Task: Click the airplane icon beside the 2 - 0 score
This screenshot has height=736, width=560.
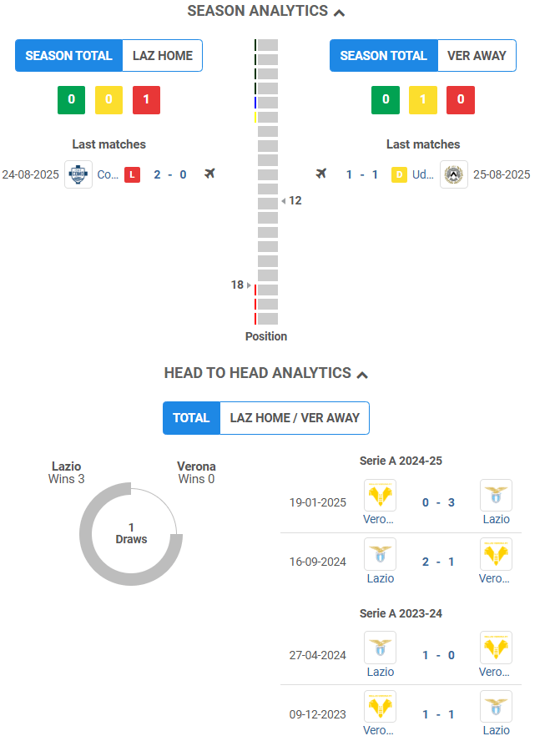Action: [209, 174]
